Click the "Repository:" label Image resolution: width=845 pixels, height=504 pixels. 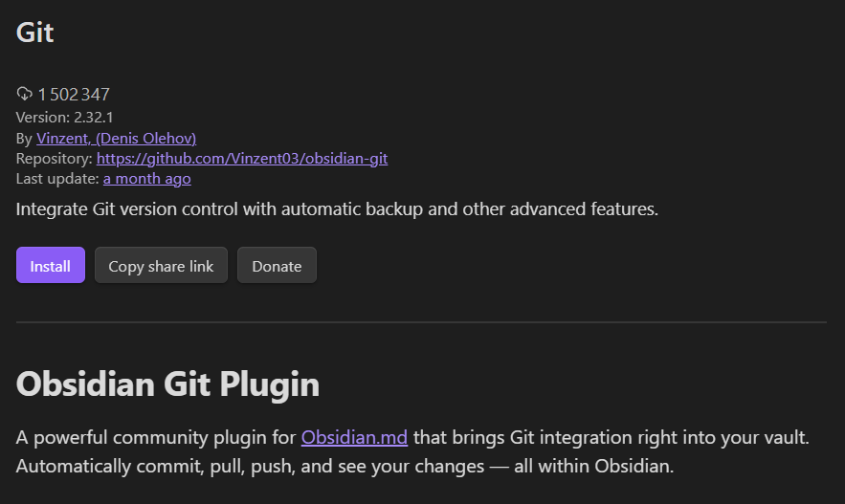[x=55, y=159]
